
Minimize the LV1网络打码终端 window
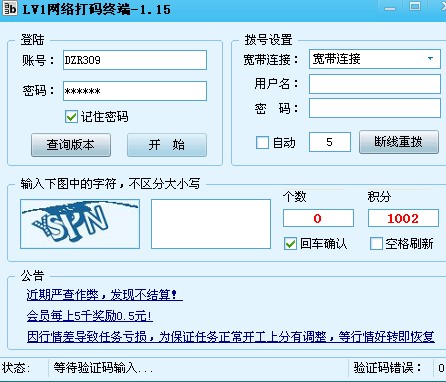pyautogui.click(x=390, y=8)
